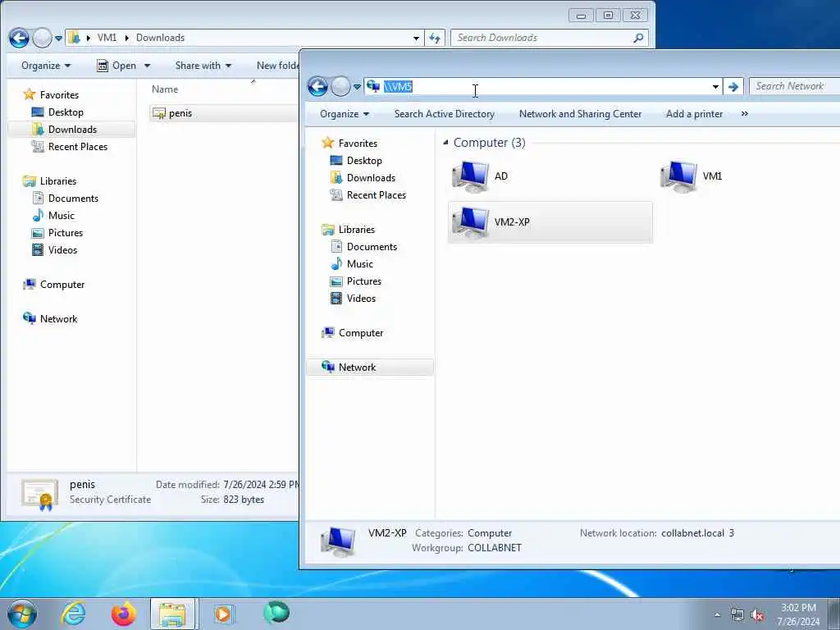Click Search Downloads field
The height and width of the screenshot is (630, 840).
pyautogui.click(x=550, y=38)
